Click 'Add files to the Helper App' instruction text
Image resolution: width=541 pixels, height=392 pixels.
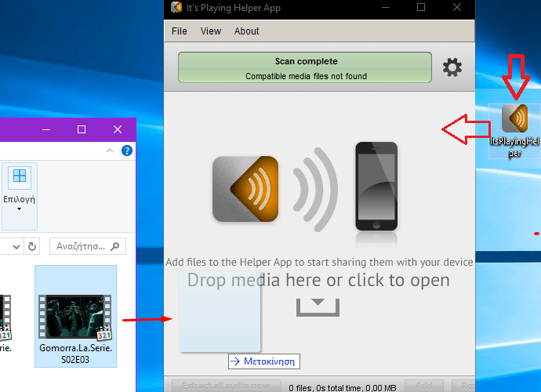click(319, 263)
